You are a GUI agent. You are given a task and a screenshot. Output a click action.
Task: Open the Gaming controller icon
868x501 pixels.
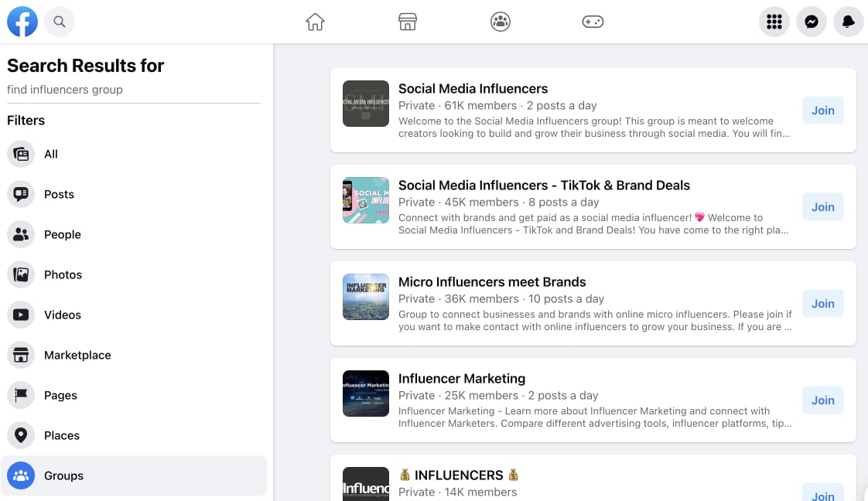(593, 22)
